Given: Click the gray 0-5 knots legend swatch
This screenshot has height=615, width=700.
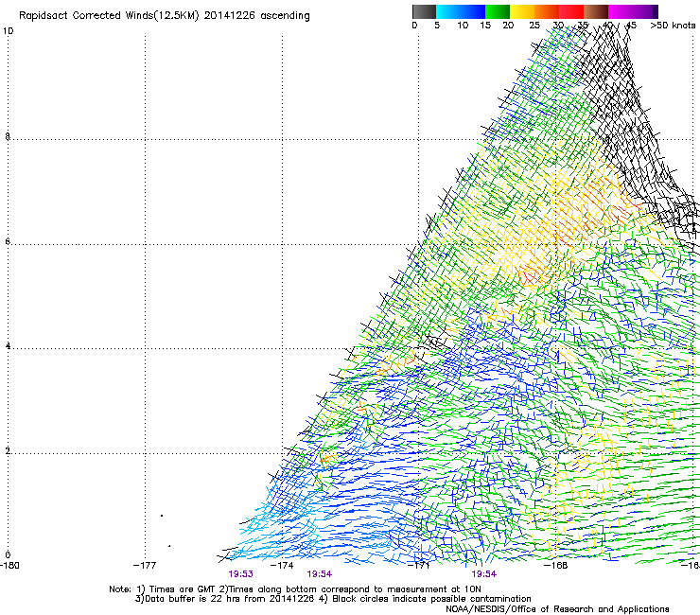Looking at the screenshot, I should point(424,11).
